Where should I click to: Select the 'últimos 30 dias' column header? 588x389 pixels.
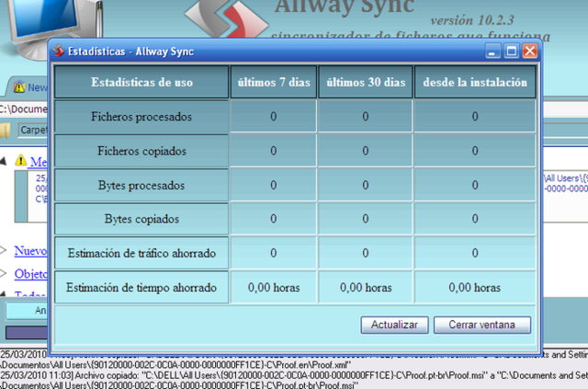click(366, 82)
